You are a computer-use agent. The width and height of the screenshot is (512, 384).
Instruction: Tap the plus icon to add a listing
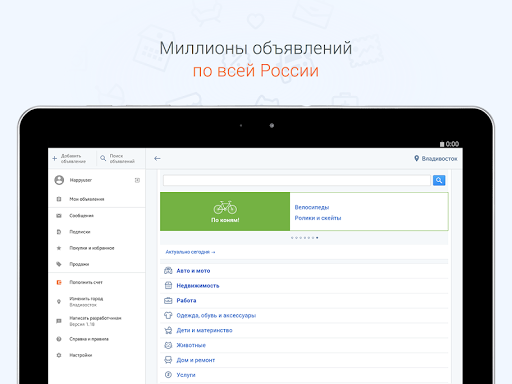(x=55, y=159)
